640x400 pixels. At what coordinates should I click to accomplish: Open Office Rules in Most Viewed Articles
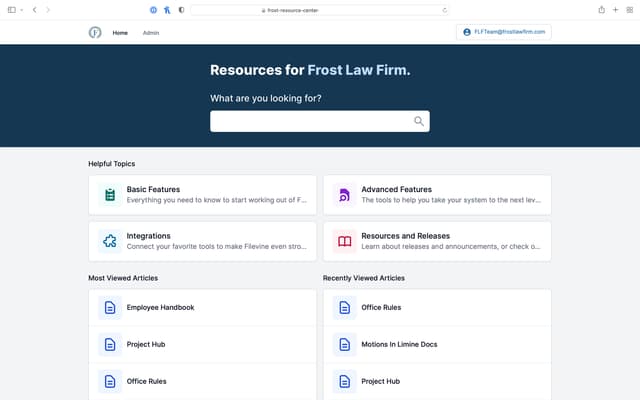[x=202, y=381]
